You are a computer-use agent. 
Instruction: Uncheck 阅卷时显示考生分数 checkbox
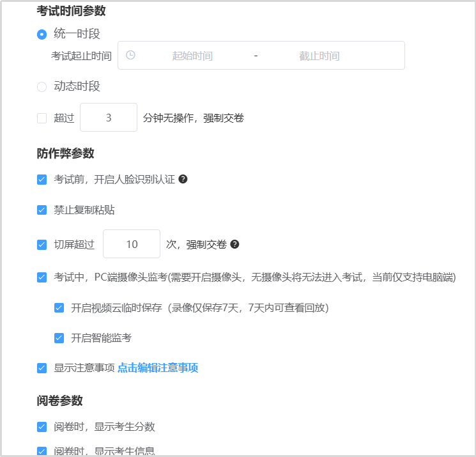point(42,427)
